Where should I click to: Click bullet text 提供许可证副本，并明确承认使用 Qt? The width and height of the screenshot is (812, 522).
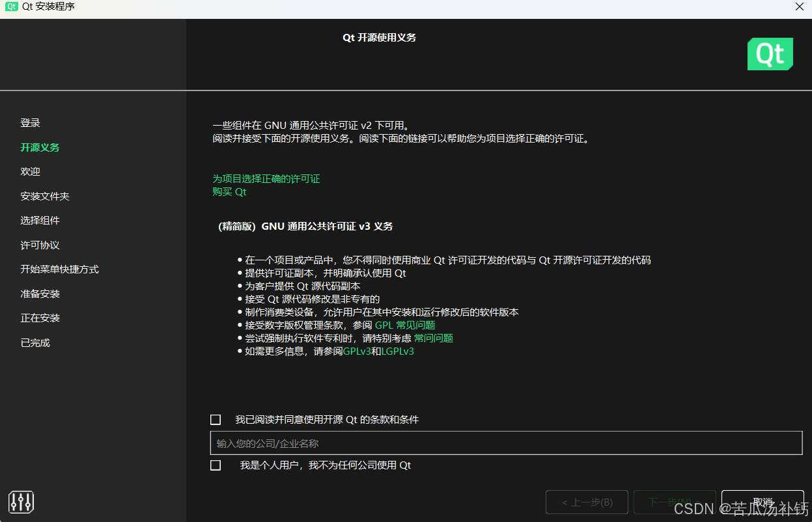pos(326,273)
